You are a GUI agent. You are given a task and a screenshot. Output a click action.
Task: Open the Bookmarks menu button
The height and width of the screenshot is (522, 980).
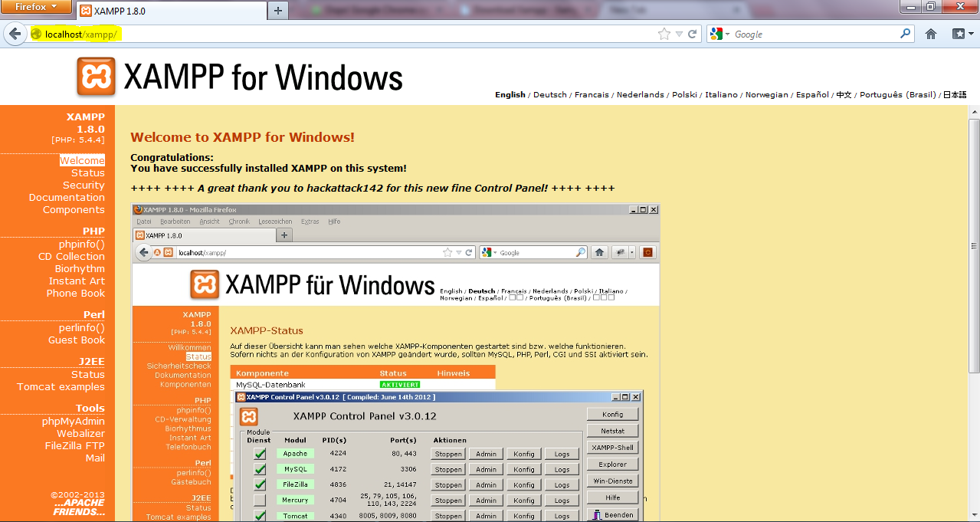tap(962, 34)
